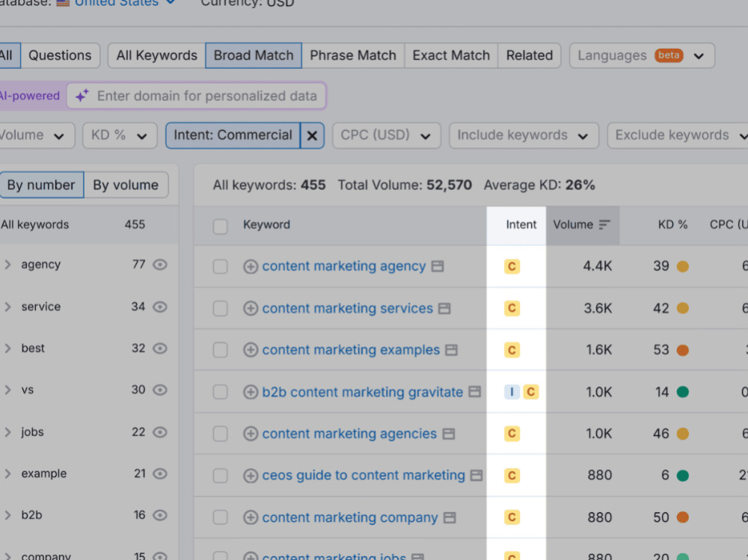This screenshot has height=560, width=748.
Task: Add 'content marketing agencies' keyword via plus icon
Action: click(x=251, y=434)
